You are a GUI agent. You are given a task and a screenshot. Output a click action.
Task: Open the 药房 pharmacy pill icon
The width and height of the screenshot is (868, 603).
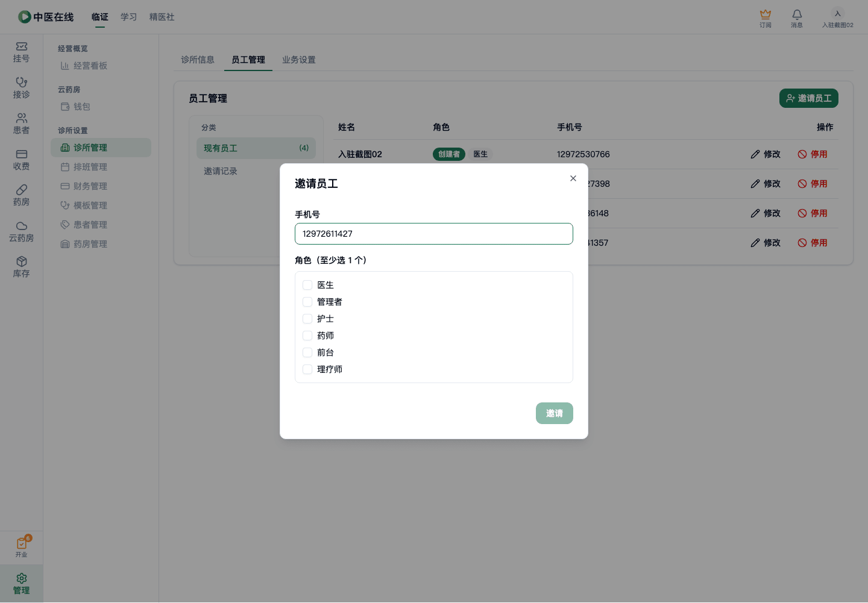click(21, 196)
